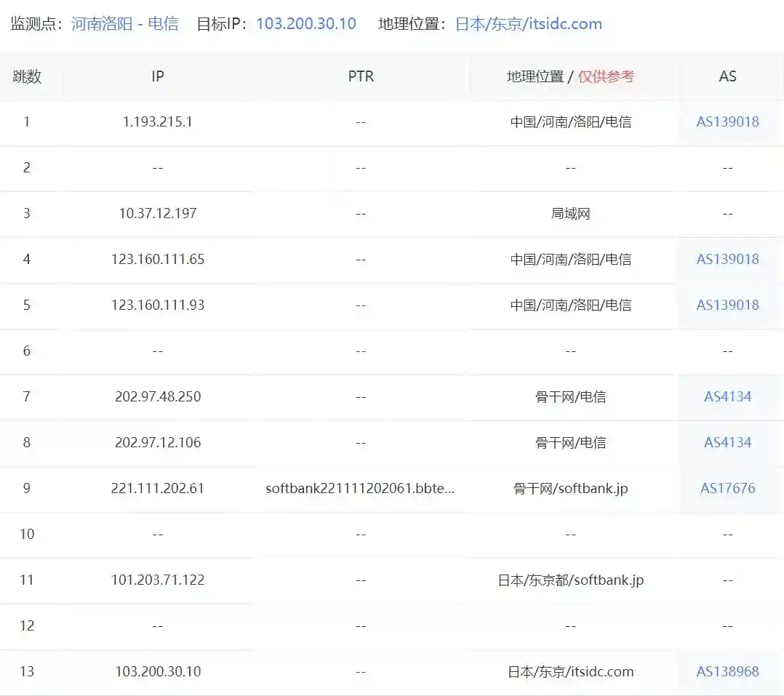Image resolution: width=784 pixels, height=696 pixels.
Task: Click AS138968 link on the final hop
Action: pos(727,672)
